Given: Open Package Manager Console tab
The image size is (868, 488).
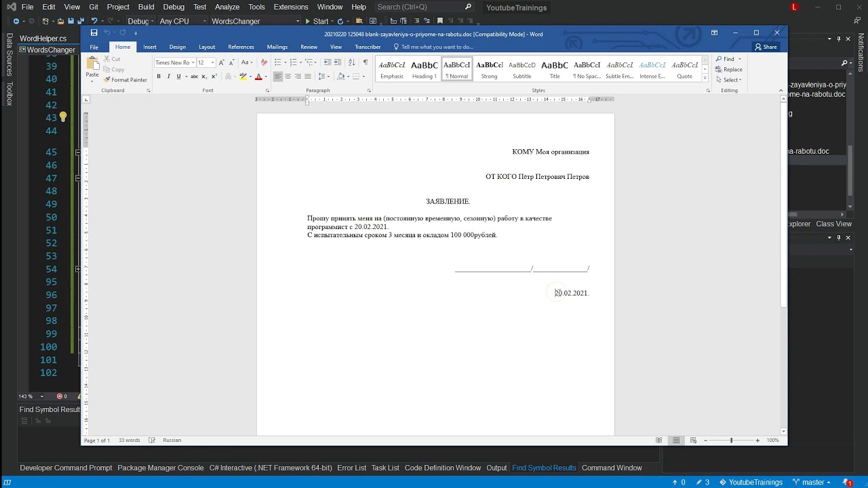Looking at the screenshot, I should tap(161, 468).
